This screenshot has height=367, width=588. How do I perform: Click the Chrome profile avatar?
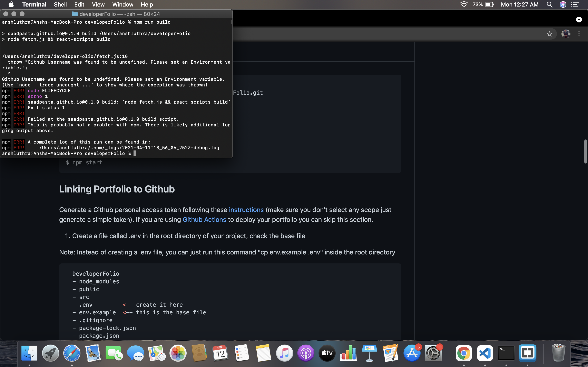[x=566, y=34]
